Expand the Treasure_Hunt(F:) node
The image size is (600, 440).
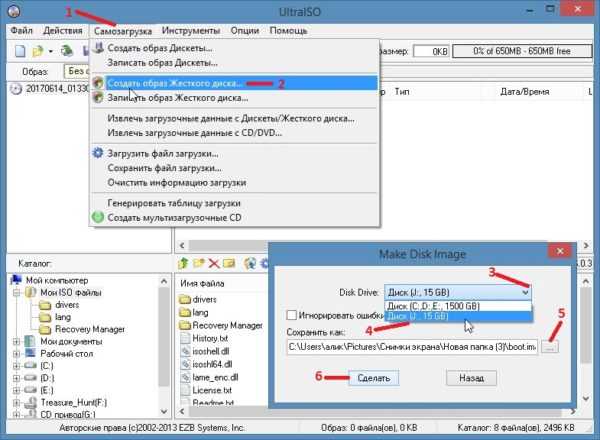click(16, 403)
